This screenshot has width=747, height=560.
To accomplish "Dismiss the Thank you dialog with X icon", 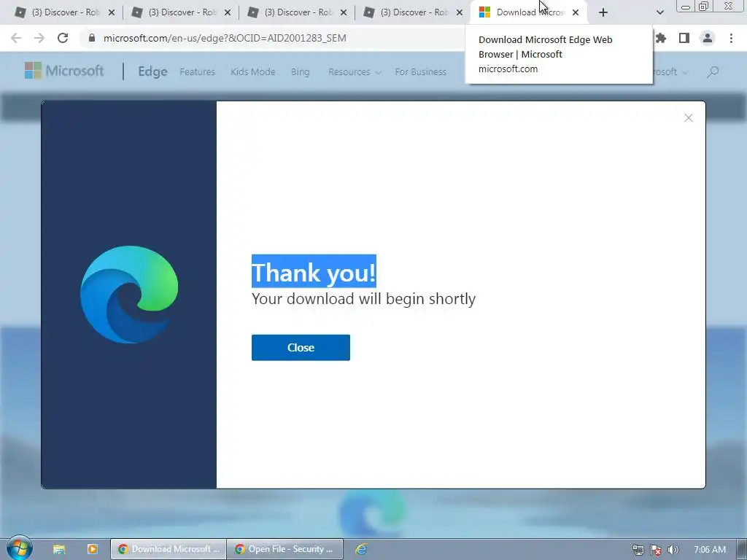I will [x=689, y=117].
